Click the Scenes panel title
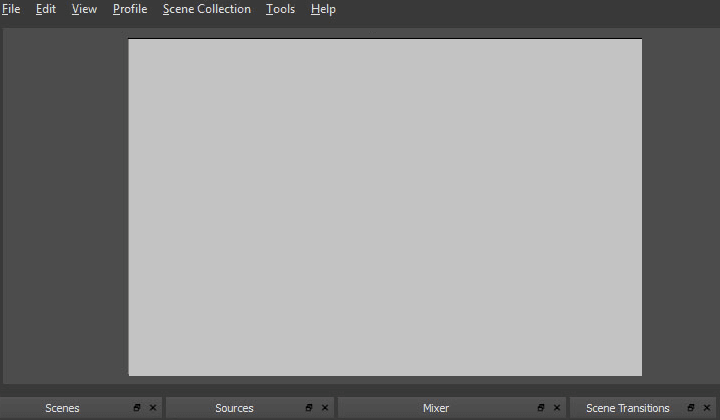 [62, 408]
